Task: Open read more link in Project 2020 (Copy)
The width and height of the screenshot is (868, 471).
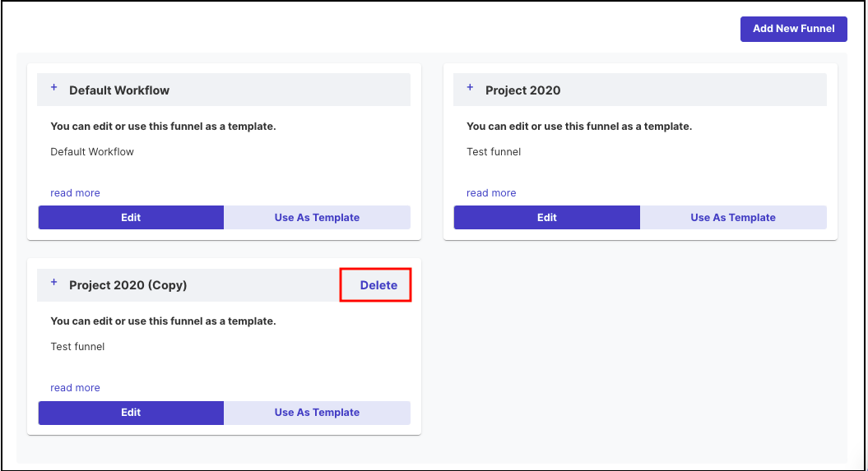Action: [x=76, y=387]
